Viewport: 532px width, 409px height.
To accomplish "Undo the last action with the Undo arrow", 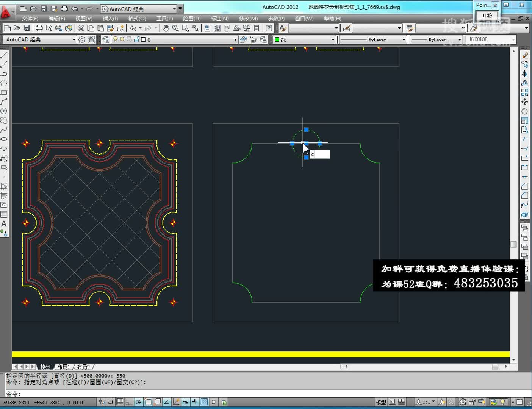I will (x=133, y=28).
